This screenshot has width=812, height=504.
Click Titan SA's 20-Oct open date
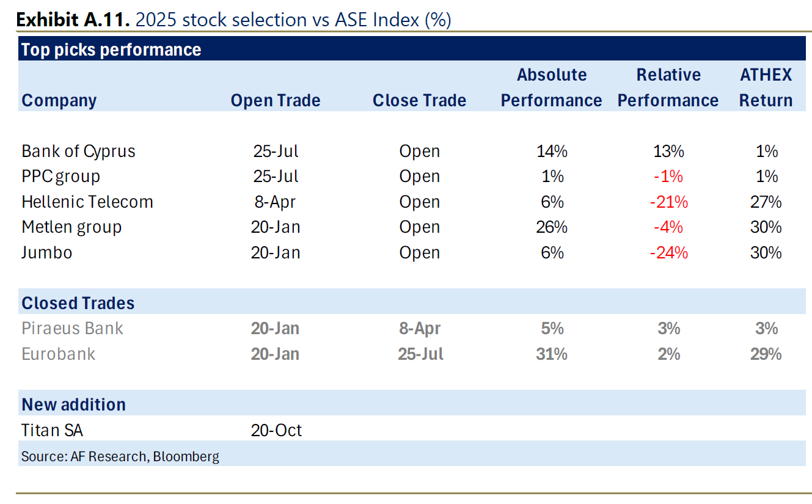click(x=276, y=430)
